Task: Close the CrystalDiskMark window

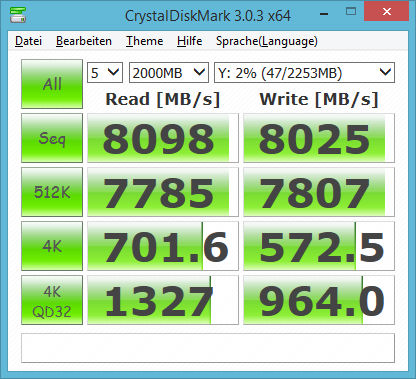Action: 387,12
